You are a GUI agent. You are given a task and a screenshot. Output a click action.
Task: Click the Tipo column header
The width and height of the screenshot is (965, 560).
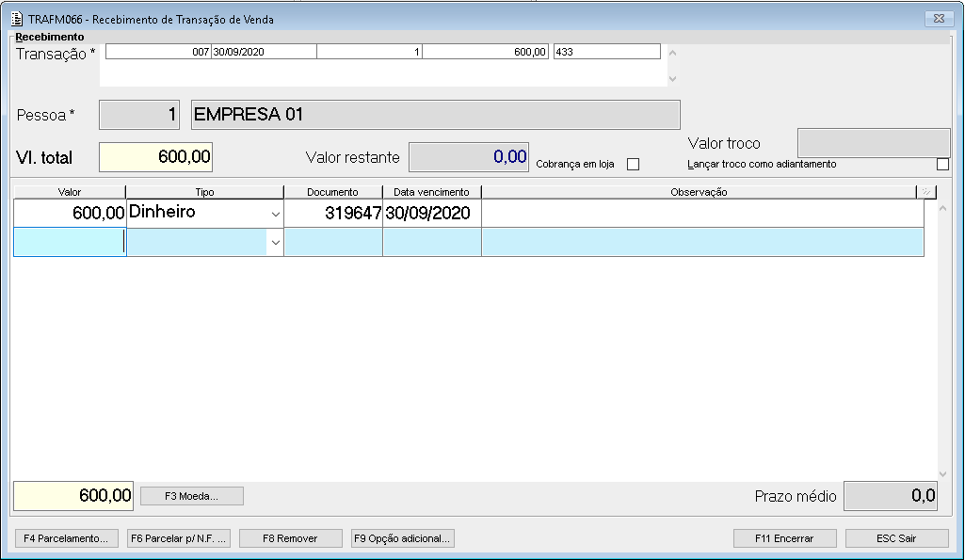(x=205, y=192)
